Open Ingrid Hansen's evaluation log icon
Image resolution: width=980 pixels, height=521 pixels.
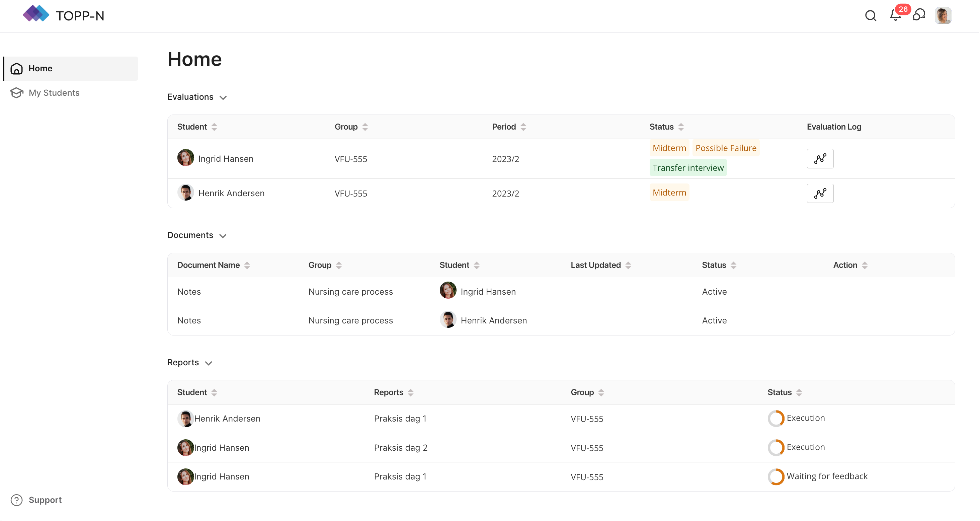820,159
